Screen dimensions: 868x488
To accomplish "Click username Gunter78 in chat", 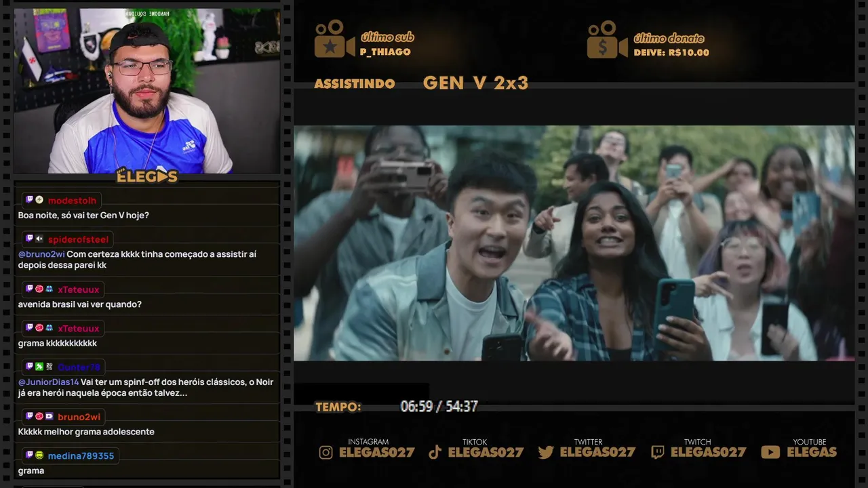I will (79, 367).
